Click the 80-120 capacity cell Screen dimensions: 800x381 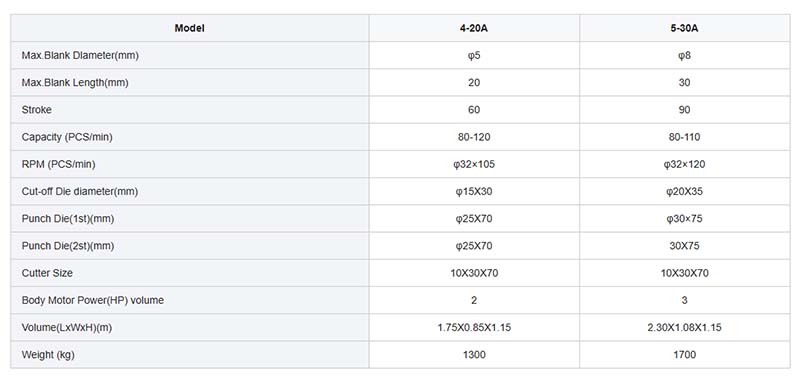pyautogui.click(x=474, y=137)
